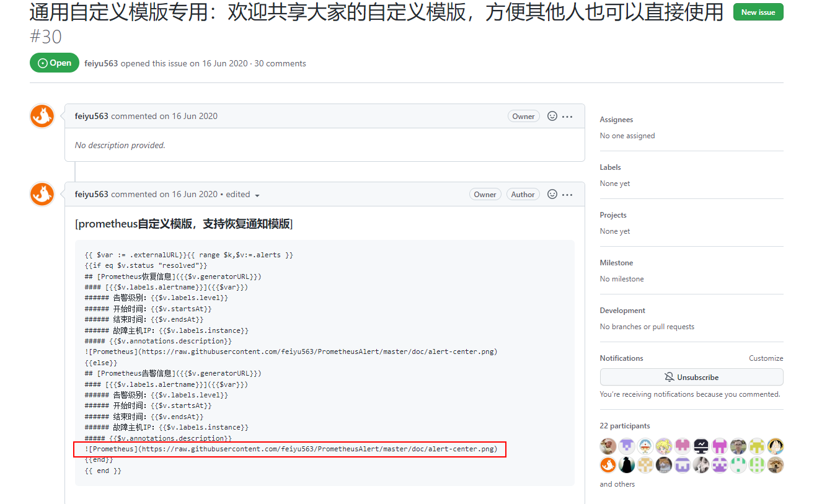Click the bell icon inside the Unsubscribe button
Screen dimensions: 840x504
[670, 377]
